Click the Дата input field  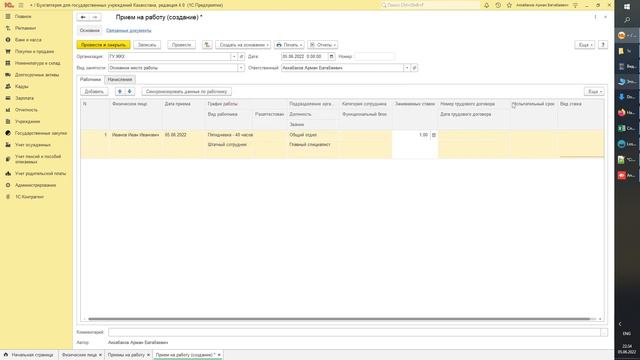coord(304,57)
